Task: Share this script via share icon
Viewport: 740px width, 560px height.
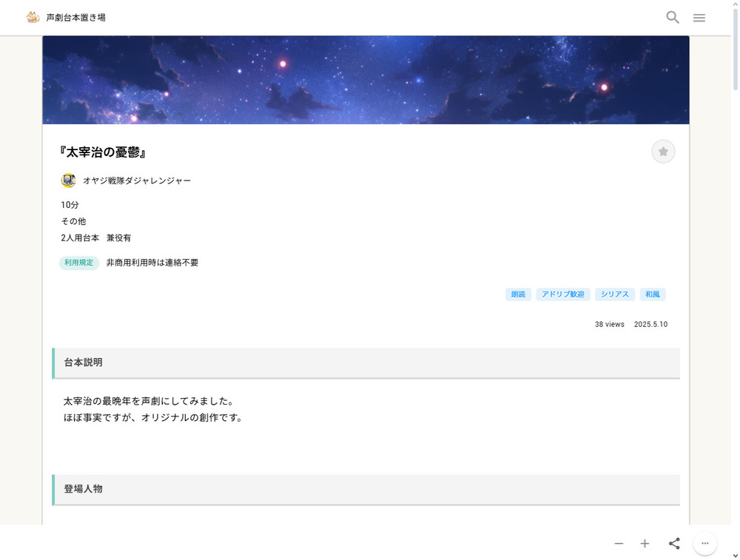Action: click(674, 544)
